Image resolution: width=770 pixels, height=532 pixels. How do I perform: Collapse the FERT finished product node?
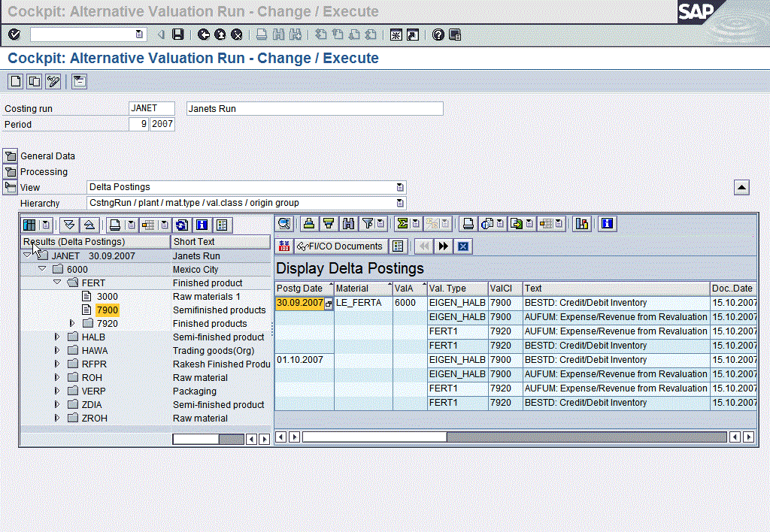tap(57, 283)
